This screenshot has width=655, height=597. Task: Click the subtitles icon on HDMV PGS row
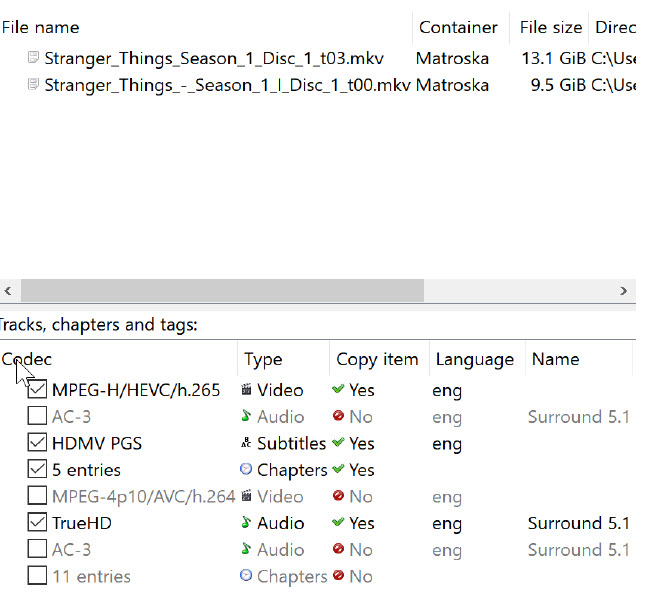coord(246,443)
